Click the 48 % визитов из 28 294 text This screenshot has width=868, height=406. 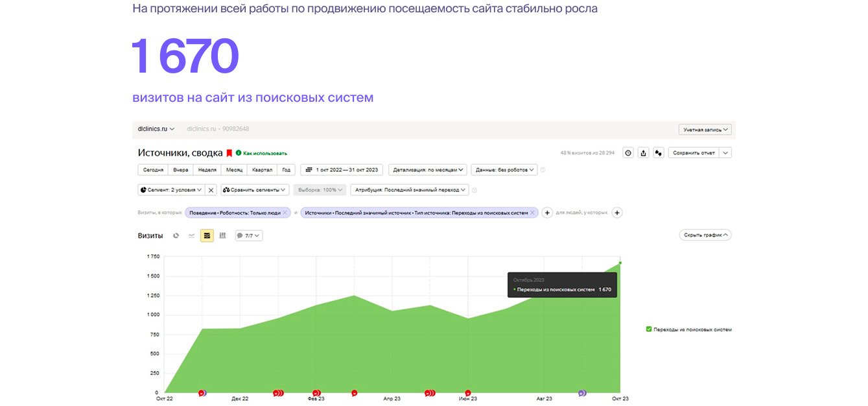(587, 153)
